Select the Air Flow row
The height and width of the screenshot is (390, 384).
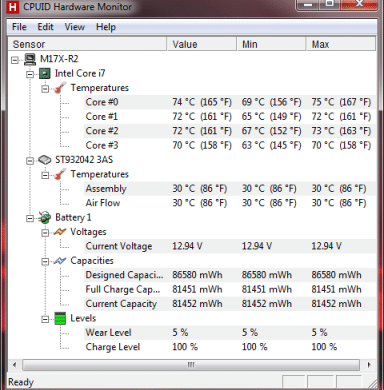pos(230,203)
